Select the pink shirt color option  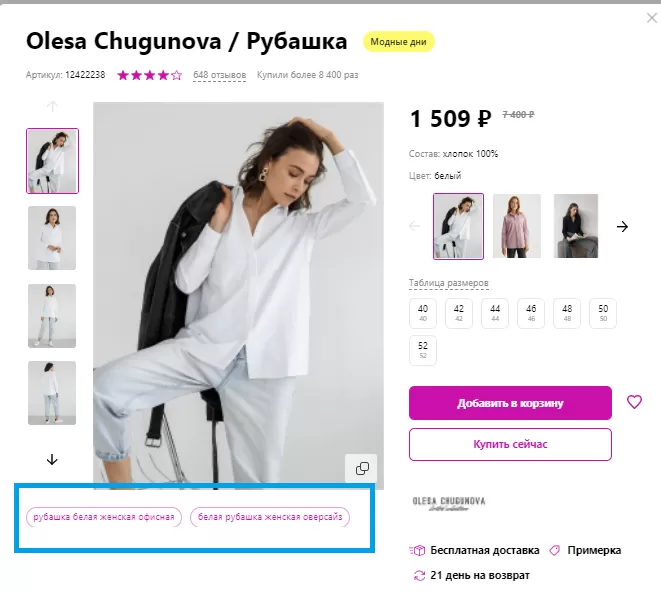click(517, 226)
